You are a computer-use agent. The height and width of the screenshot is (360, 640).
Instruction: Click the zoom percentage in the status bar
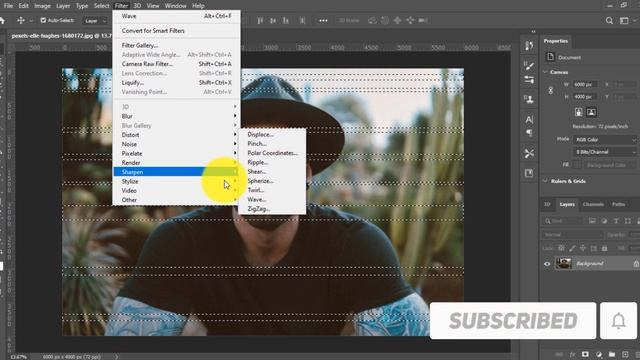point(18,357)
